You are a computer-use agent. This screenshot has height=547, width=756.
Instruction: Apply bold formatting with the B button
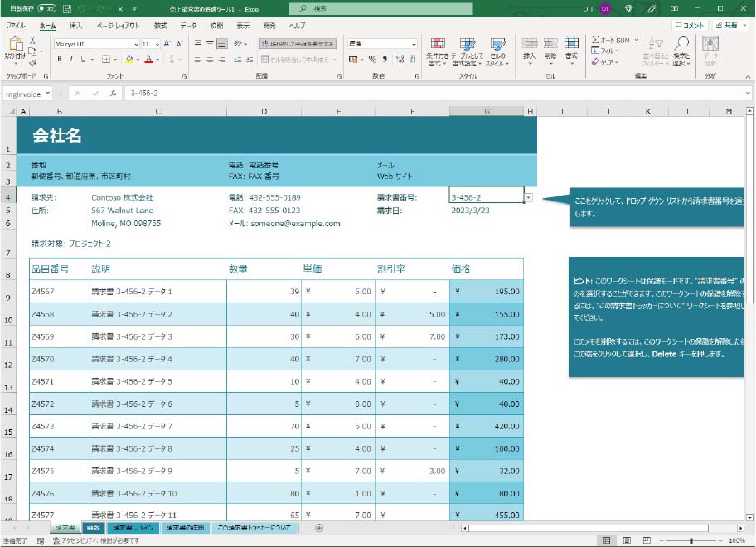pyautogui.click(x=61, y=59)
